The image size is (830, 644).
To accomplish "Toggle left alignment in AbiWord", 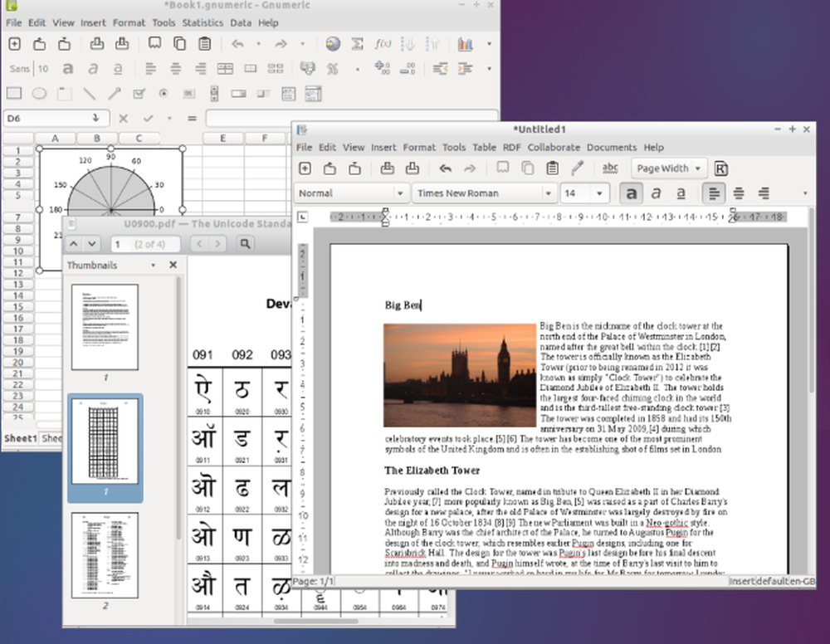I will (x=714, y=193).
